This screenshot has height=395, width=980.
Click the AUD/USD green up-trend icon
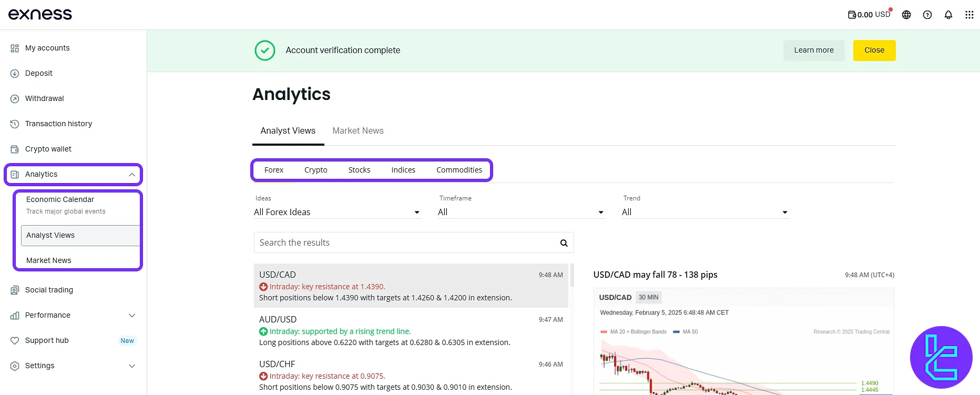click(x=263, y=331)
